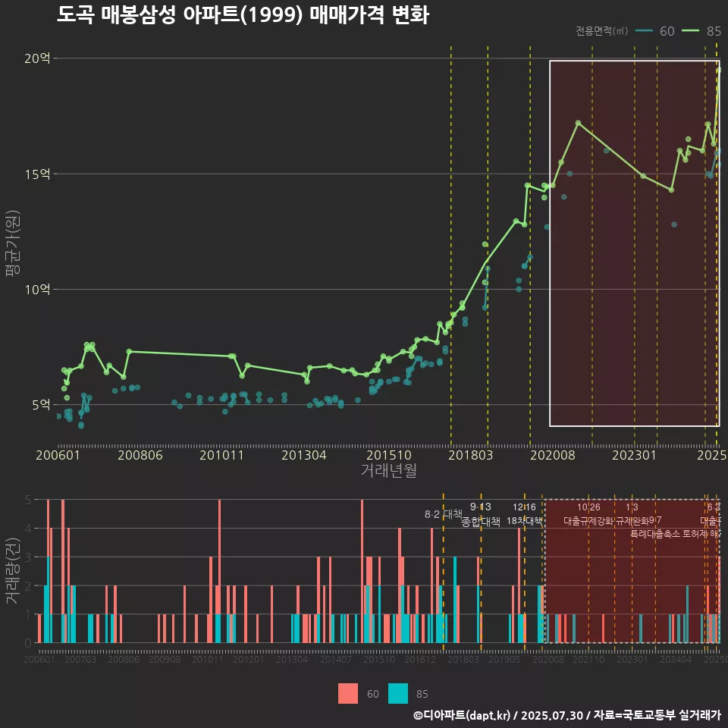Viewport: 728px width, 728px height.
Task: Click 200806 on the price chart x-axis
Action: (x=140, y=455)
